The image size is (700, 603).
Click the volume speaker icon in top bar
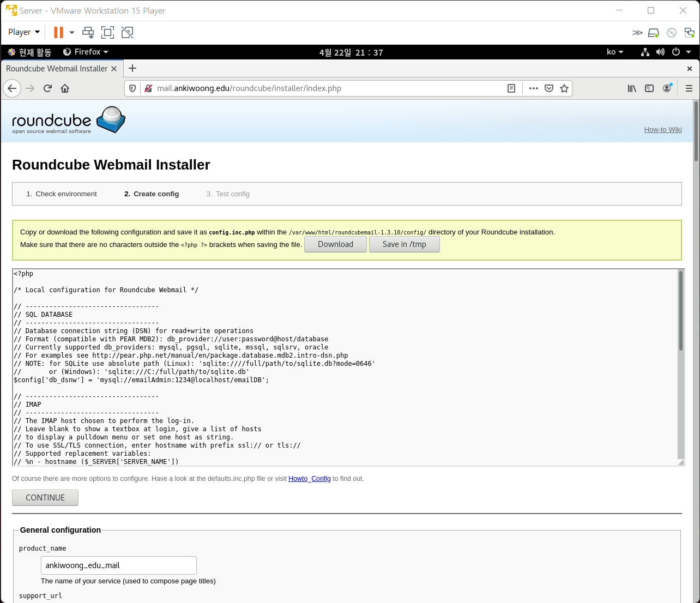pos(660,52)
